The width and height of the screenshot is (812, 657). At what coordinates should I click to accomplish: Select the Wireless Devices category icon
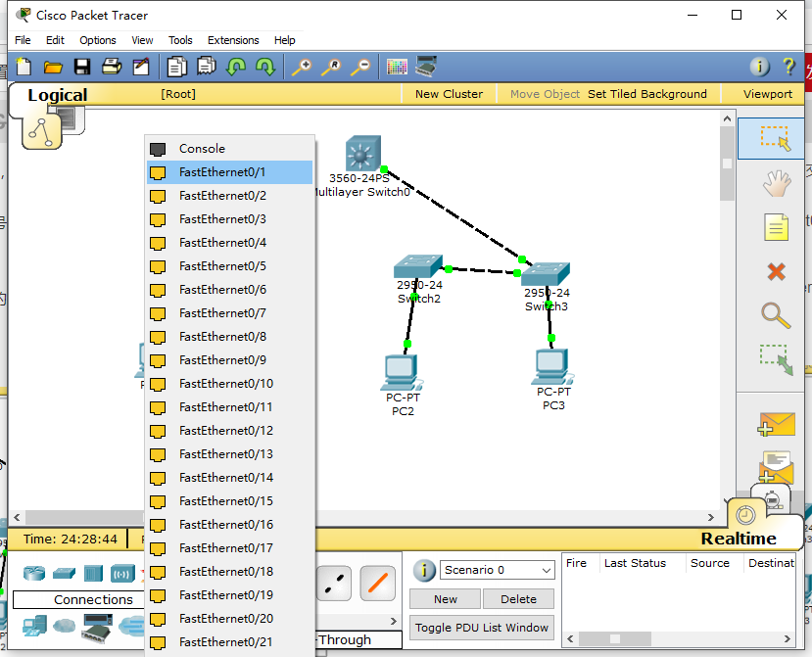click(x=122, y=574)
